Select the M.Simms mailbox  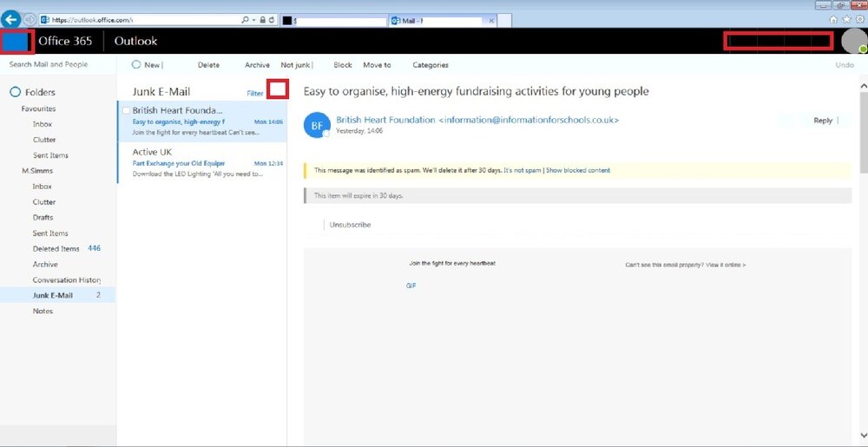pos(37,171)
